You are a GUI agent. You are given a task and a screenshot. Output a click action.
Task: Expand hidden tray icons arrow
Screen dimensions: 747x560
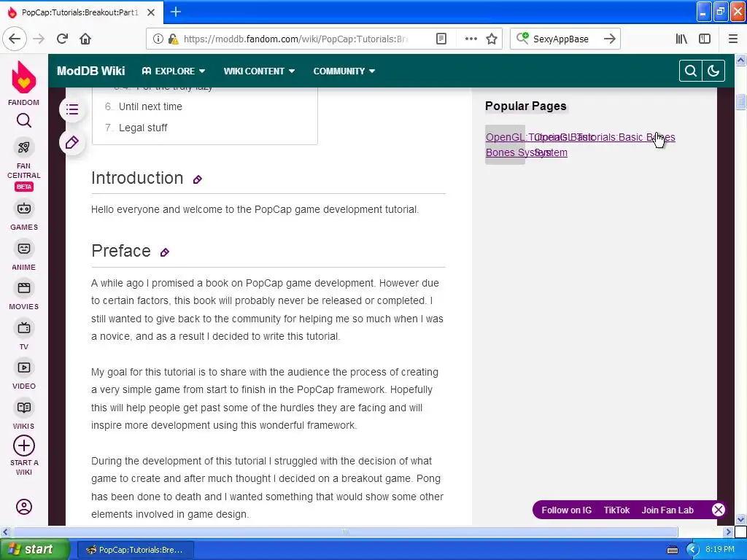pos(692,550)
